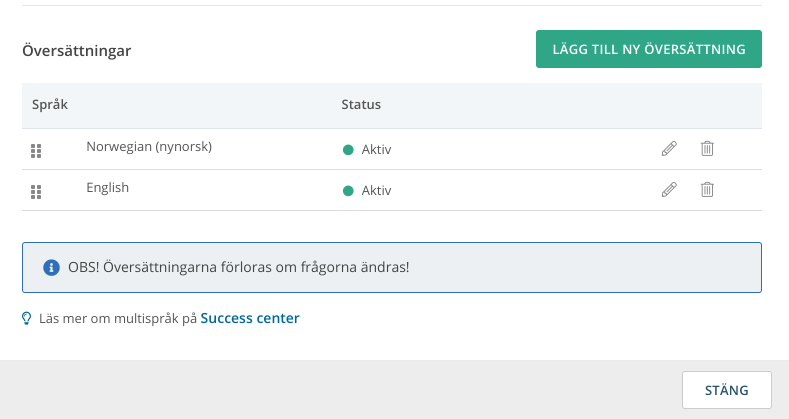Image resolution: width=789 pixels, height=419 pixels.
Task: Add a new translation with LÄGG TILL NY ÖVERSÄTTNING
Action: click(649, 49)
